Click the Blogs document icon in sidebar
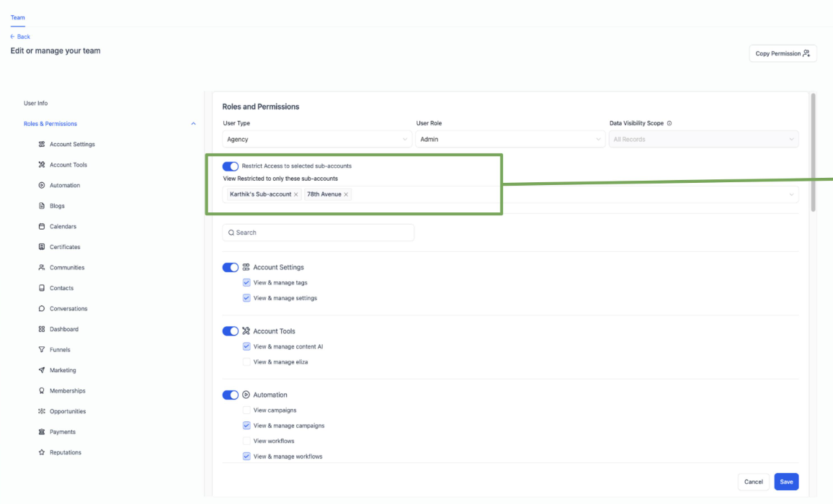The image size is (833, 504). click(42, 205)
